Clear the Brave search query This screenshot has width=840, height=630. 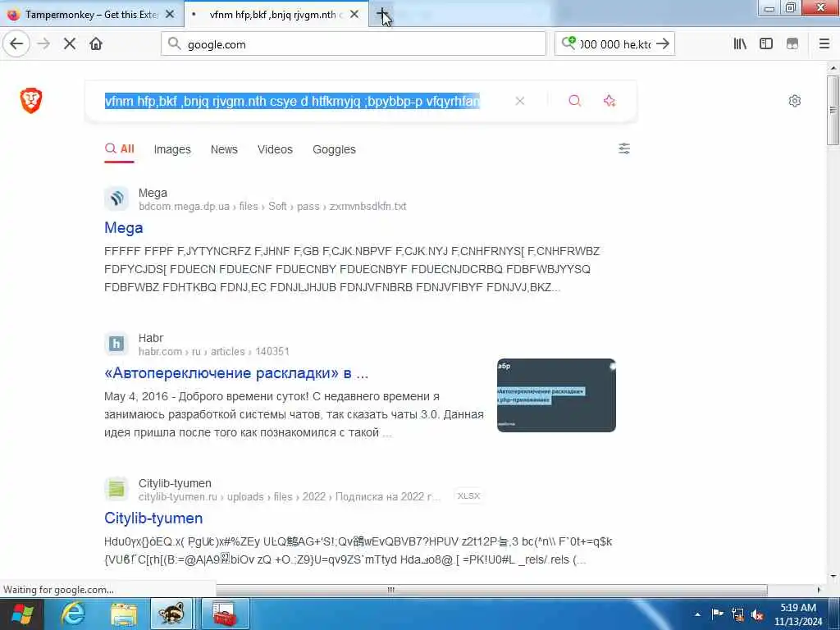pos(519,101)
